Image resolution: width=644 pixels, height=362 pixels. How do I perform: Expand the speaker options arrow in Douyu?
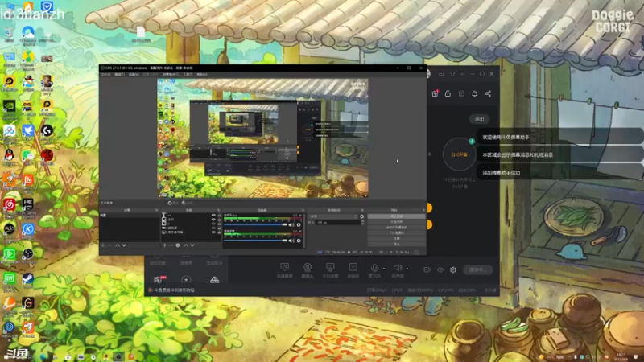[407, 269]
